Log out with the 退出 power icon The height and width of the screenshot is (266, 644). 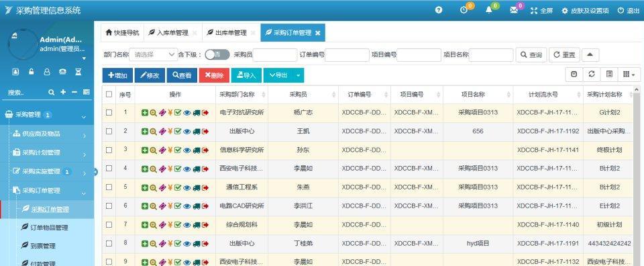(629, 11)
